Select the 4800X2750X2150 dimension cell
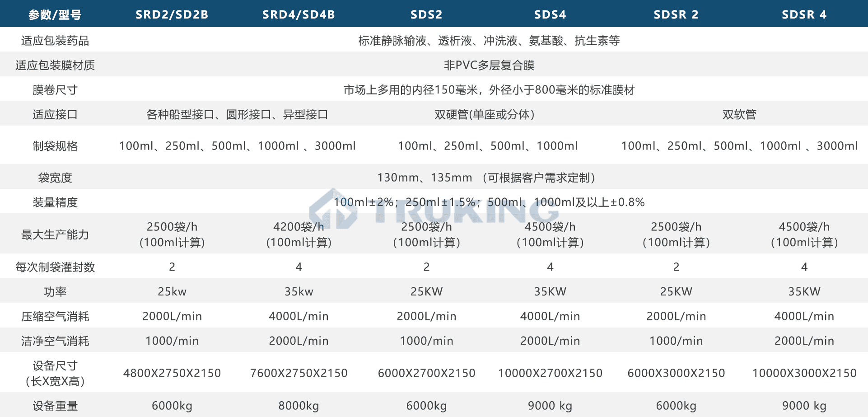Screen dimensions: 868x417 click(172, 373)
